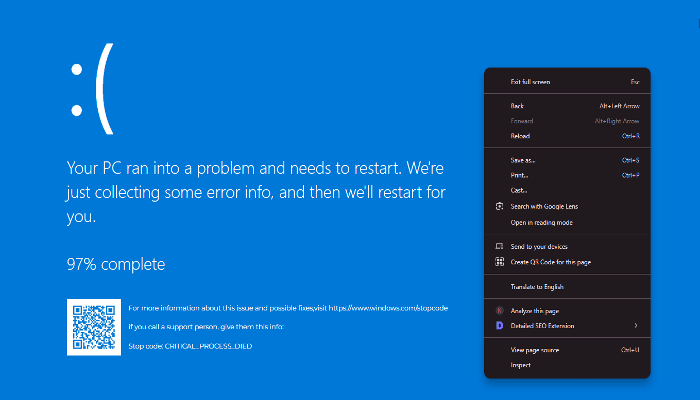The height and width of the screenshot is (400, 700).
Task: Choose Print... in the context menu
Action: point(567,175)
